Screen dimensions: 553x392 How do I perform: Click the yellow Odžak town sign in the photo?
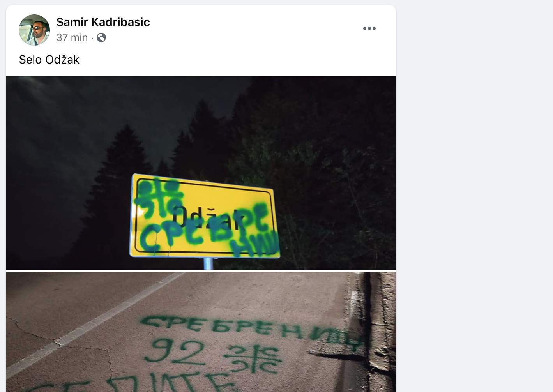(204, 216)
